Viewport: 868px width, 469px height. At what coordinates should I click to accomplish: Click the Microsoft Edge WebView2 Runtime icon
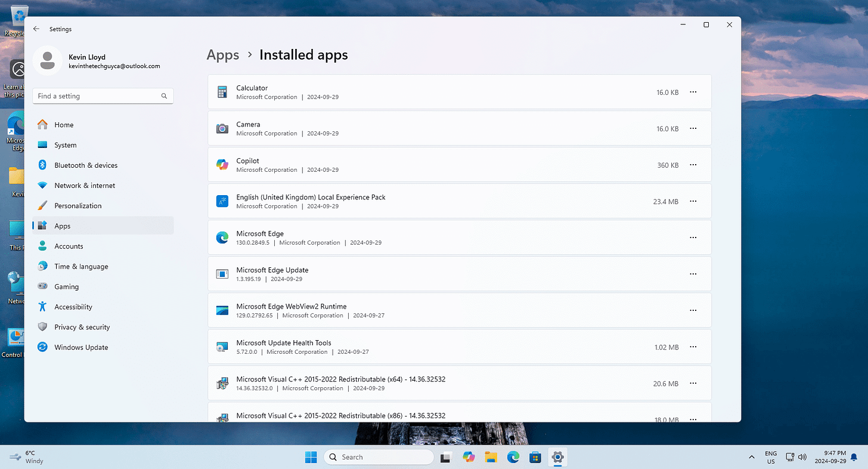pos(222,310)
